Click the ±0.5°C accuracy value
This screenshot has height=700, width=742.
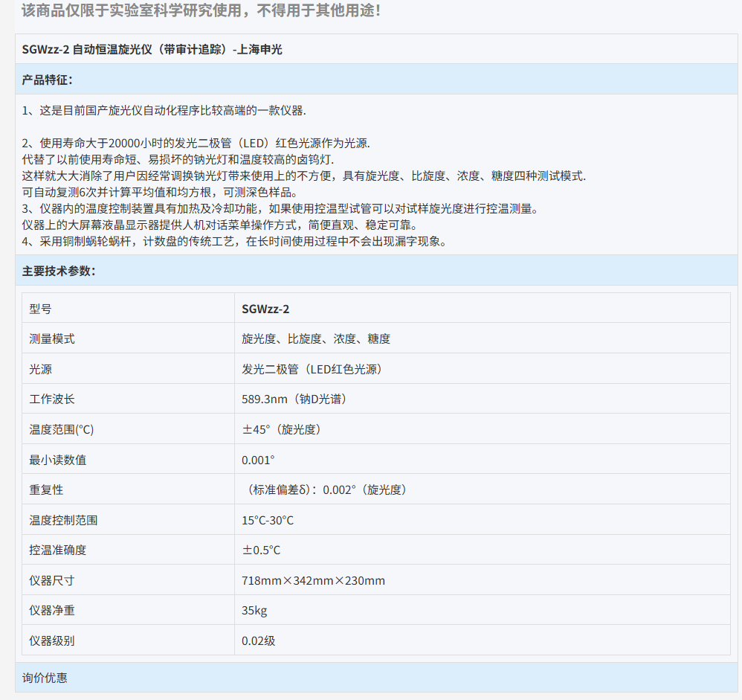click(x=261, y=550)
